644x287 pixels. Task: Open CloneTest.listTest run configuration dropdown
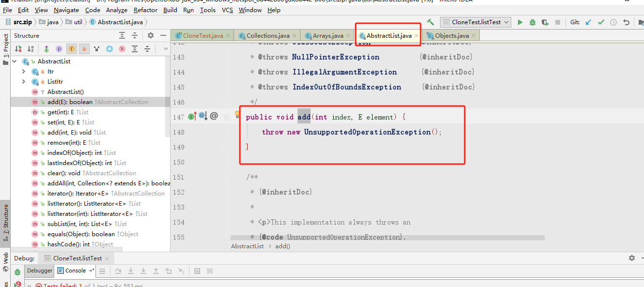point(475,22)
